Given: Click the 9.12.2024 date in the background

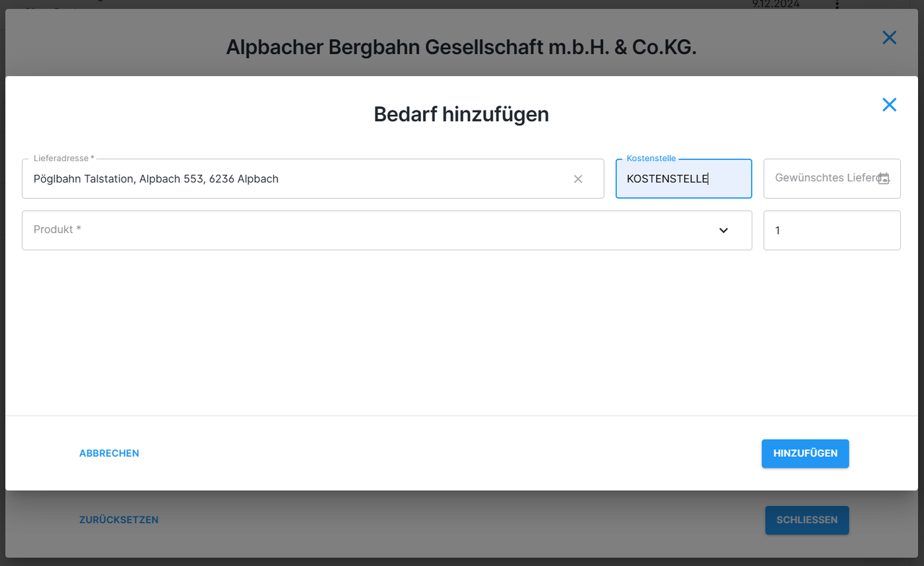Looking at the screenshot, I should [775, 5].
